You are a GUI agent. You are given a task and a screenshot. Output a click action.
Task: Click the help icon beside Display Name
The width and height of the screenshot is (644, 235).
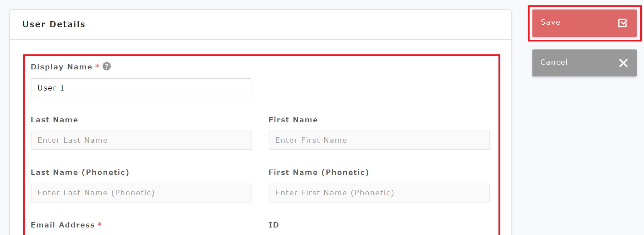tap(107, 66)
